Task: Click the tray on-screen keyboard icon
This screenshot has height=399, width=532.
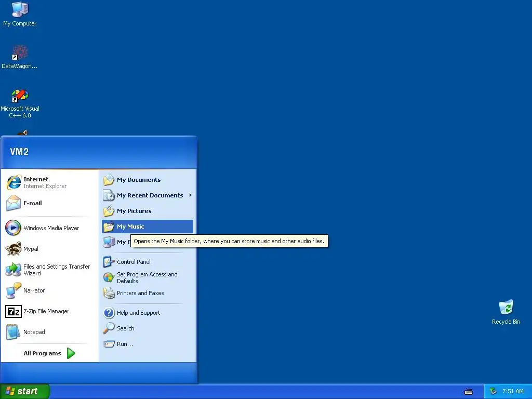Action: (x=469, y=392)
